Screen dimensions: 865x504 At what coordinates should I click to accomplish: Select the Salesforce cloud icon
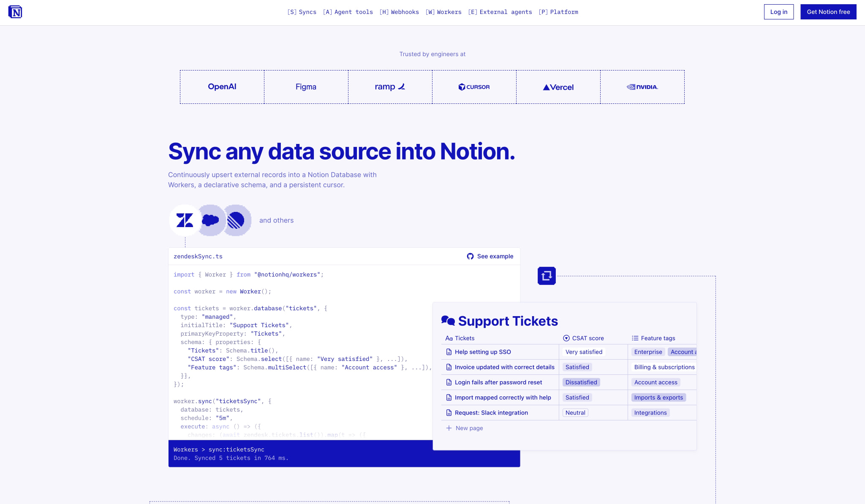point(210,220)
